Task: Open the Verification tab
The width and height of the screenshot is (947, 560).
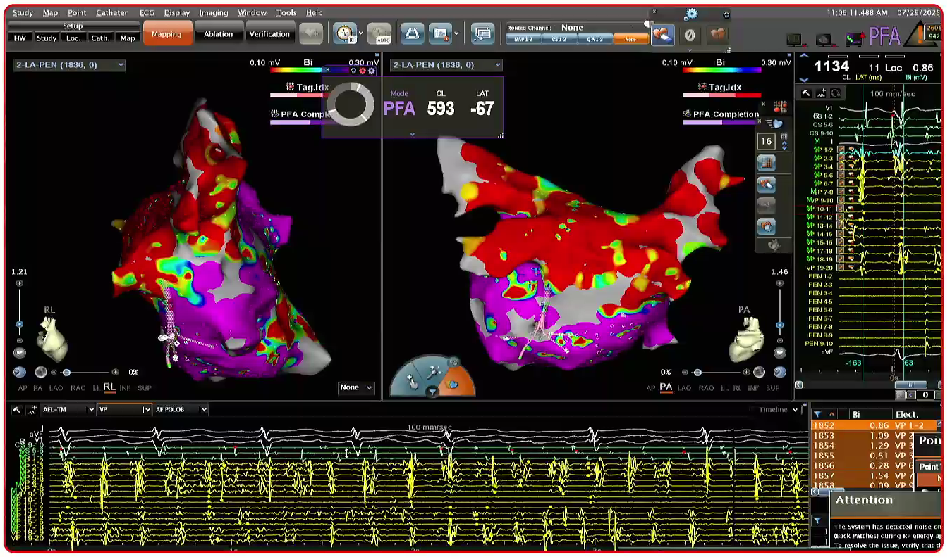Action: point(269,35)
